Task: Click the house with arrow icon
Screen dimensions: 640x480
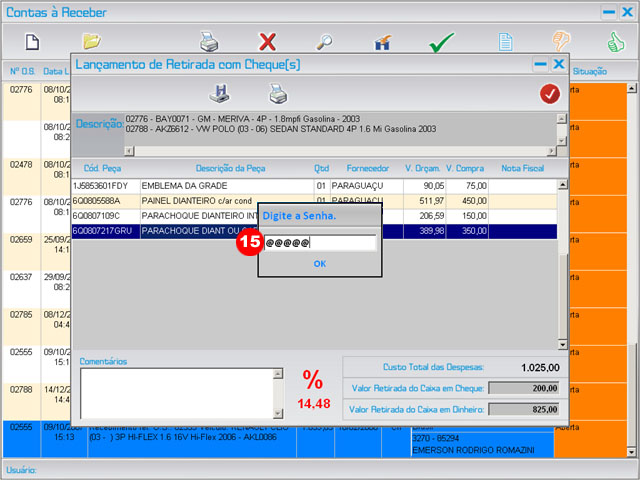Action: pos(382,42)
